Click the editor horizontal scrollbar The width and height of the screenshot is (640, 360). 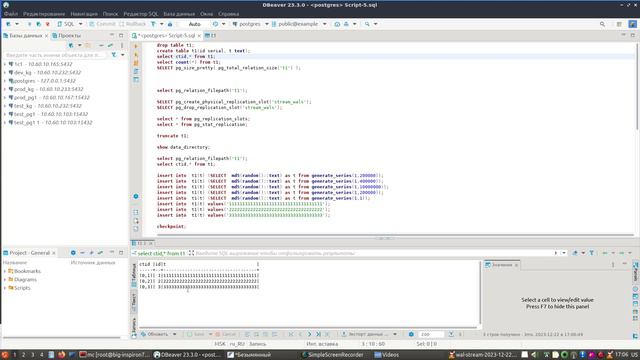[395, 235]
